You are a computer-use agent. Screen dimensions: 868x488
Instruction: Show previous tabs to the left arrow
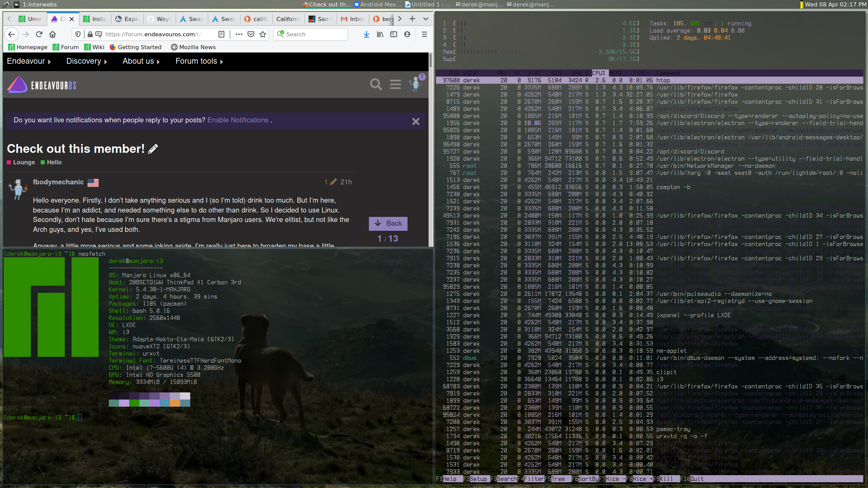point(9,19)
